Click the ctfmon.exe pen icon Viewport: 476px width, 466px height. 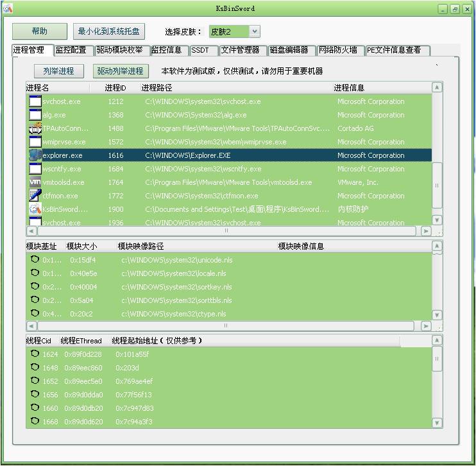[x=35, y=195]
